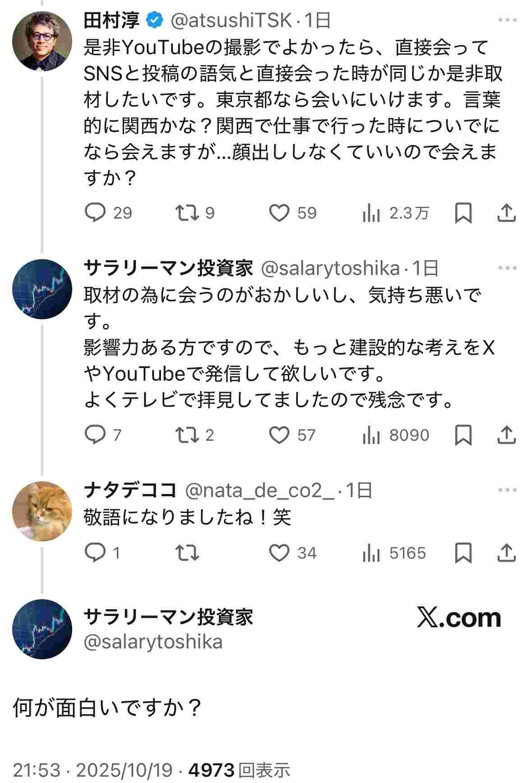Open more options on ナタデココ's tweet

[x=508, y=490]
